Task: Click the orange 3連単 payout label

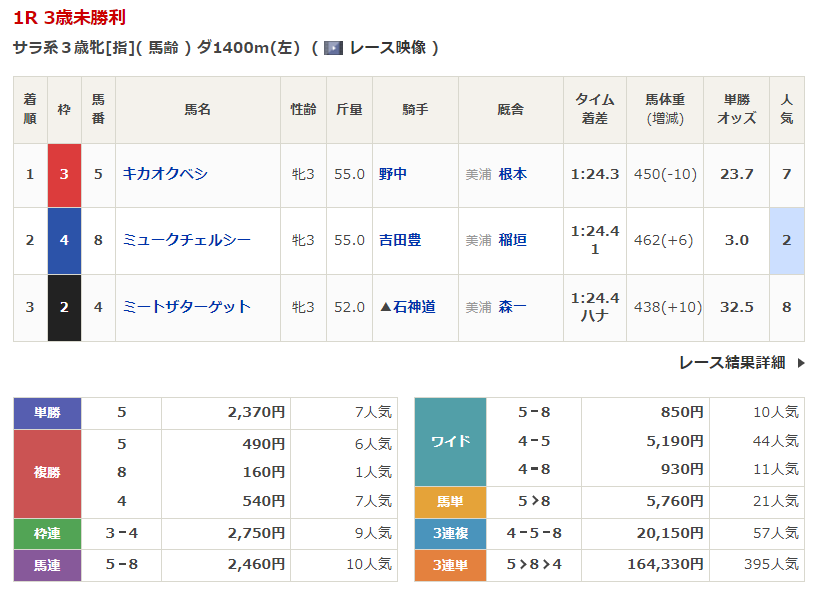Action: coord(450,565)
